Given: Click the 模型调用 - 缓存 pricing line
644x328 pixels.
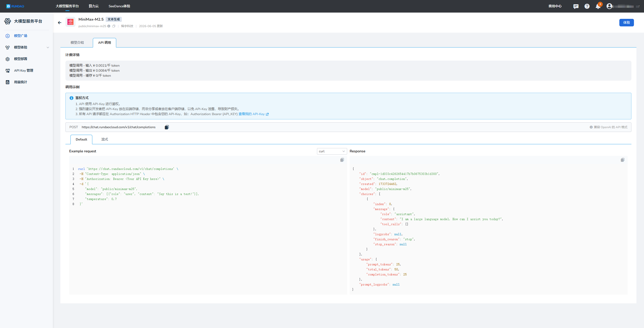Looking at the screenshot, I should (x=90, y=76).
